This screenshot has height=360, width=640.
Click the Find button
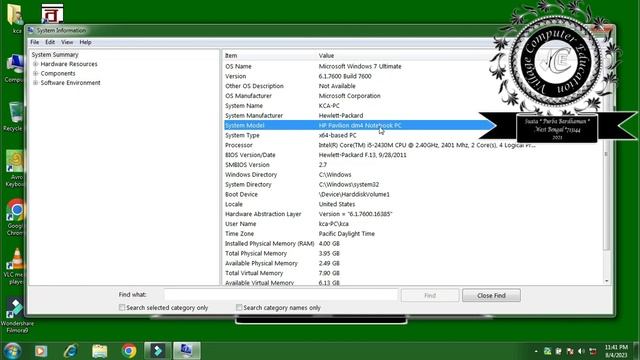[430, 295]
